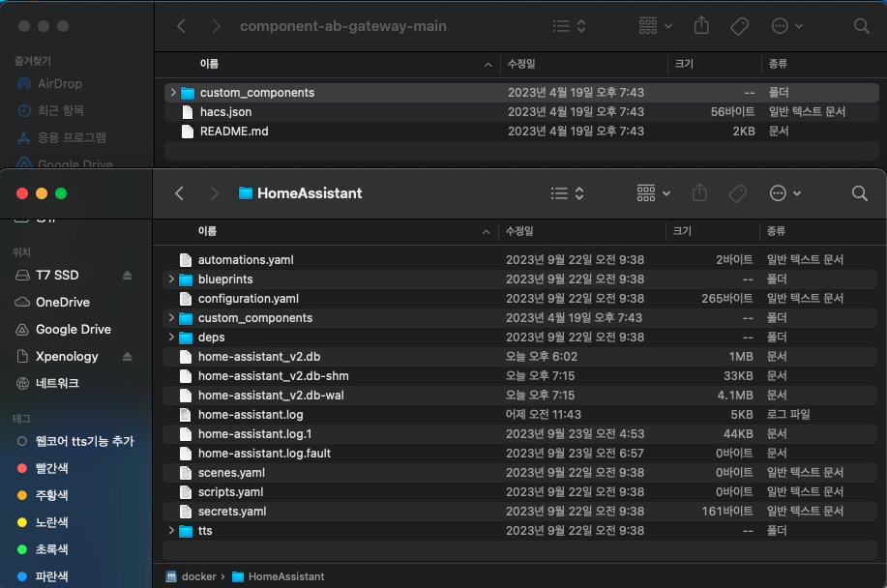
Task: Select green 초록색 tag
Action: click(51, 549)
